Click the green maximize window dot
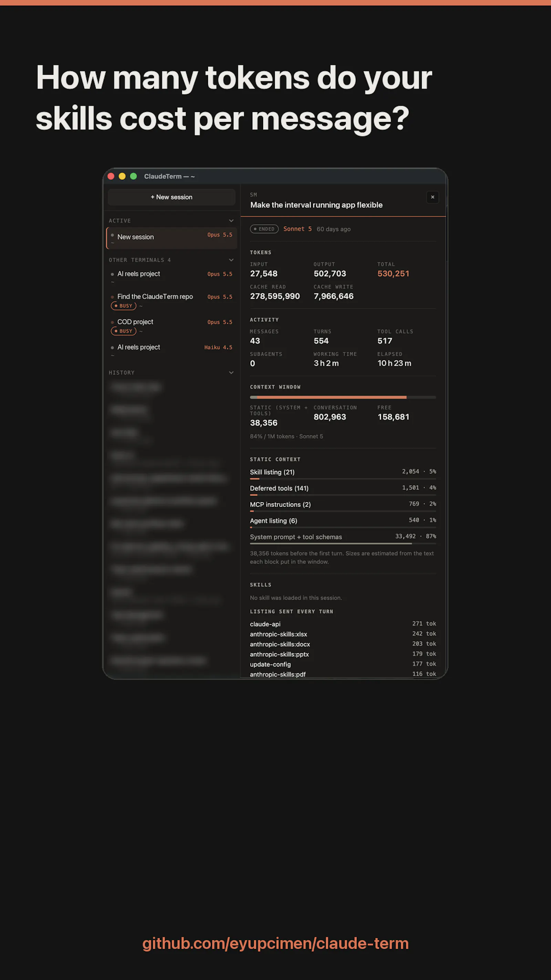 point(134,176)
